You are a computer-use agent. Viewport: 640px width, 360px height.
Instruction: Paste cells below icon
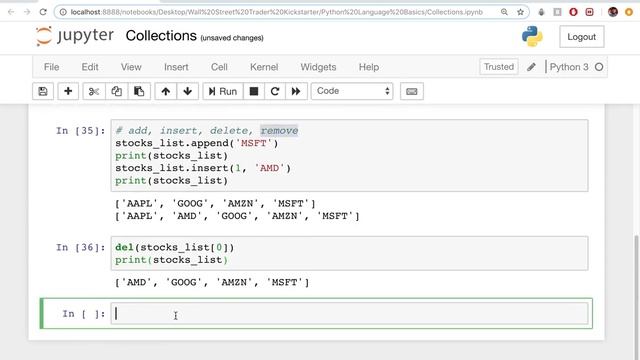pos(139,91)
